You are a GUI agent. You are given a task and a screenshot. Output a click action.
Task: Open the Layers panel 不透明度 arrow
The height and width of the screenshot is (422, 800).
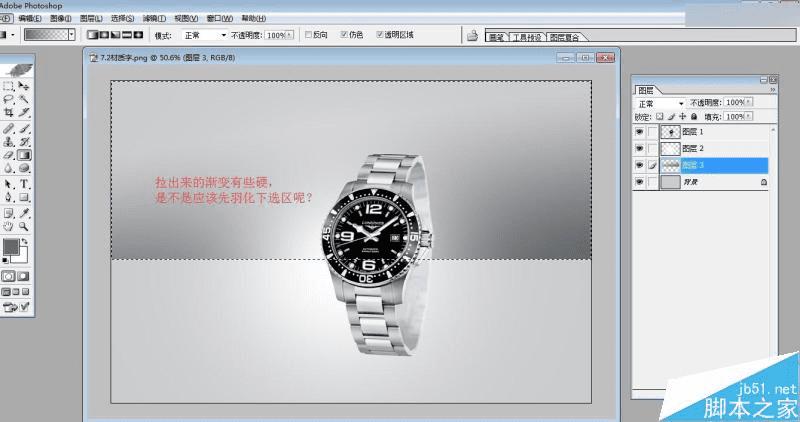tap(749, 103)
